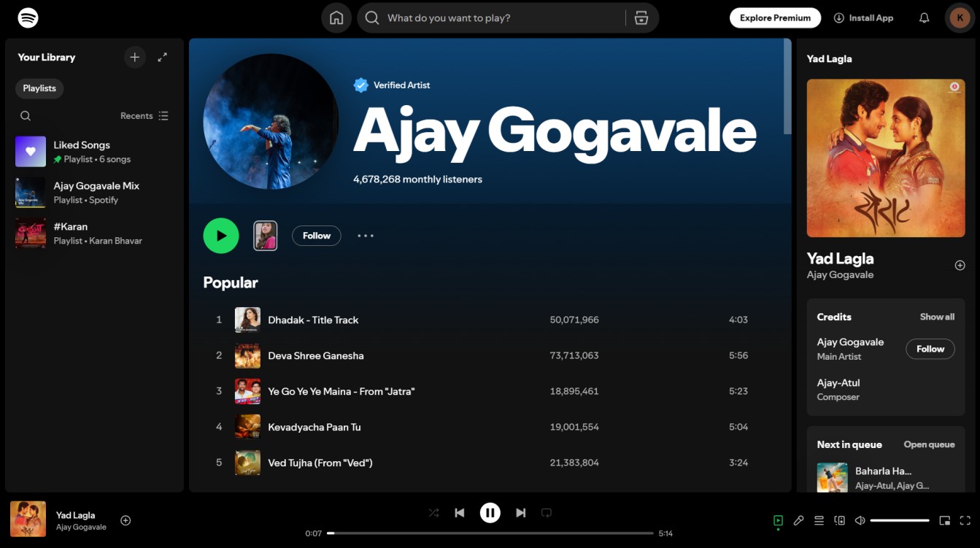
Task: Adjust the volume slider
Action: tap(899, 520)
